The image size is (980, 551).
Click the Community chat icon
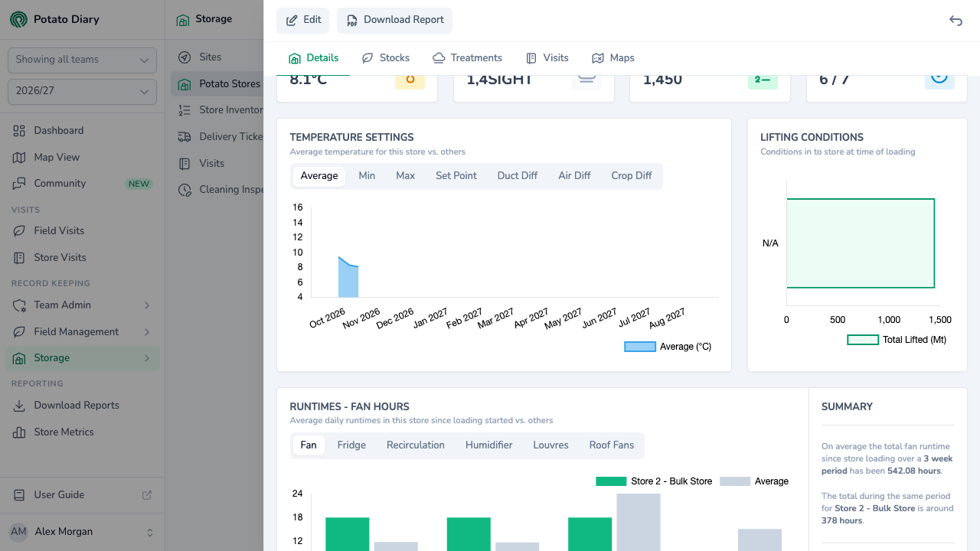19,184
